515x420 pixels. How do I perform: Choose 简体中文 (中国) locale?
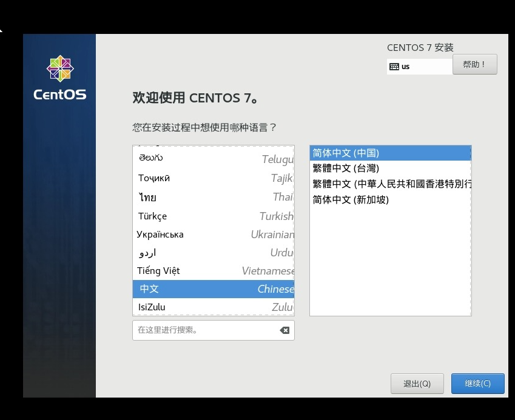point(390,153)
